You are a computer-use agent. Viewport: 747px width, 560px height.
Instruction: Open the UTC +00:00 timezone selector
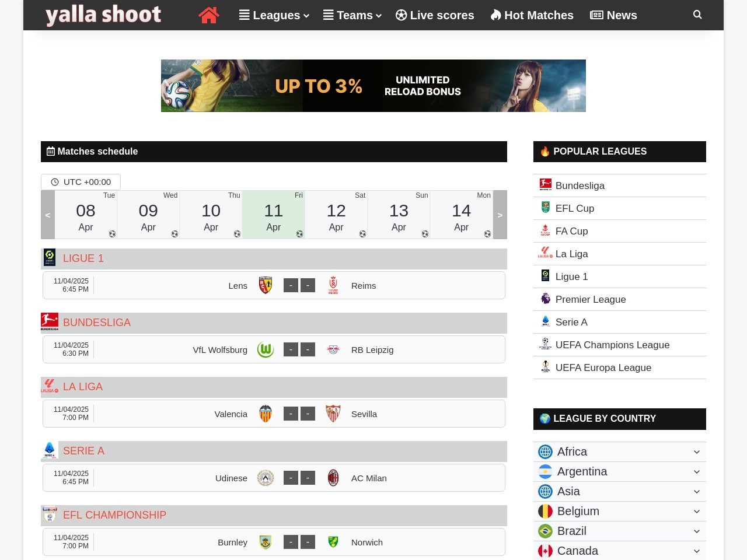pyautogui.click(x=81, y=182)
